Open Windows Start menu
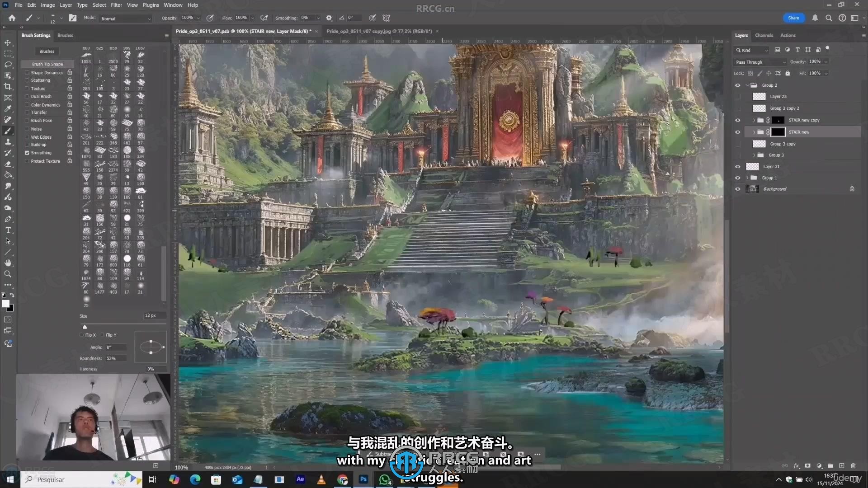868x488 pixels. tap(10, 479)
